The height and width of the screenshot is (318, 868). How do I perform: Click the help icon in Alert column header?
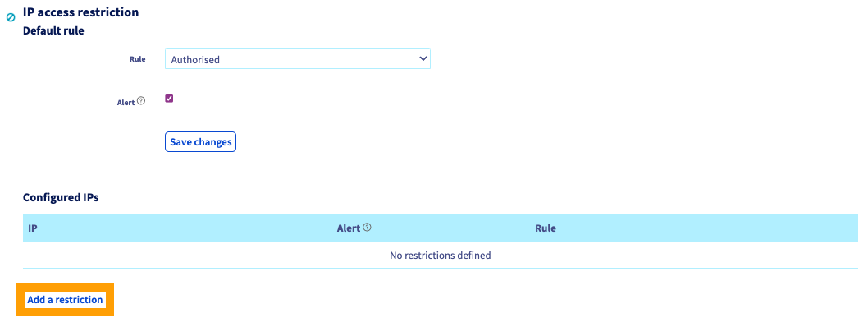367,228
